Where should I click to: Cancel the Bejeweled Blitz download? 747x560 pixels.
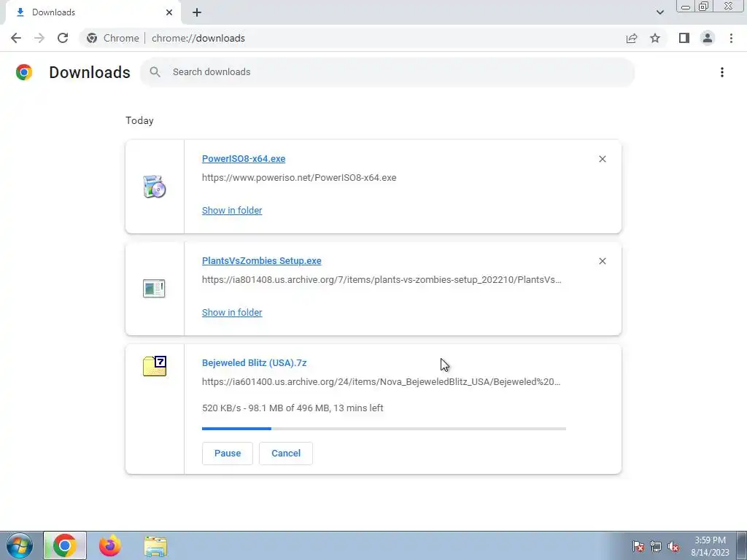click(x=286, y=454)
